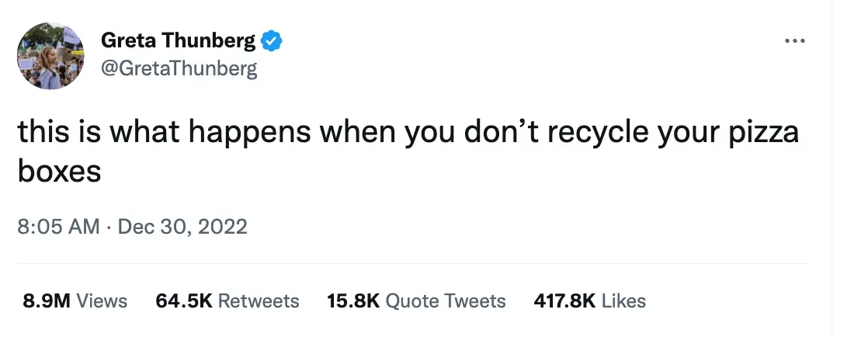Open the 8.9M Views analytics
Viewport: 868px width, 337px height.
(75, 301)
